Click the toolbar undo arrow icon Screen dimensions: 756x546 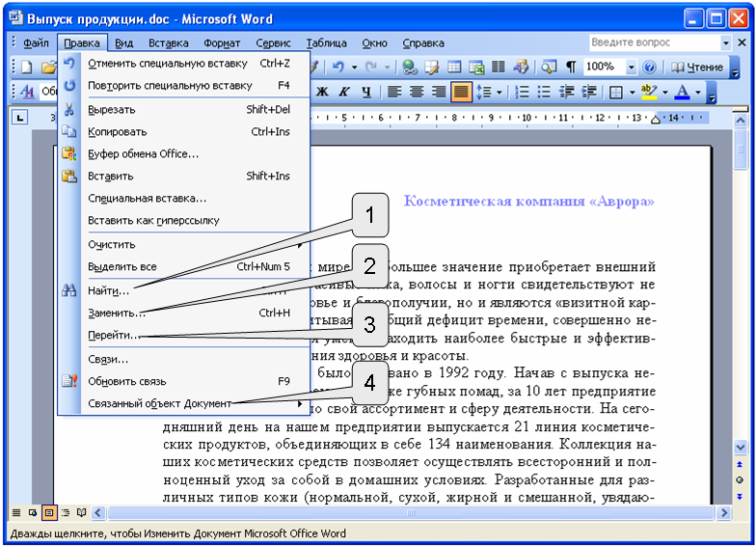338,68
